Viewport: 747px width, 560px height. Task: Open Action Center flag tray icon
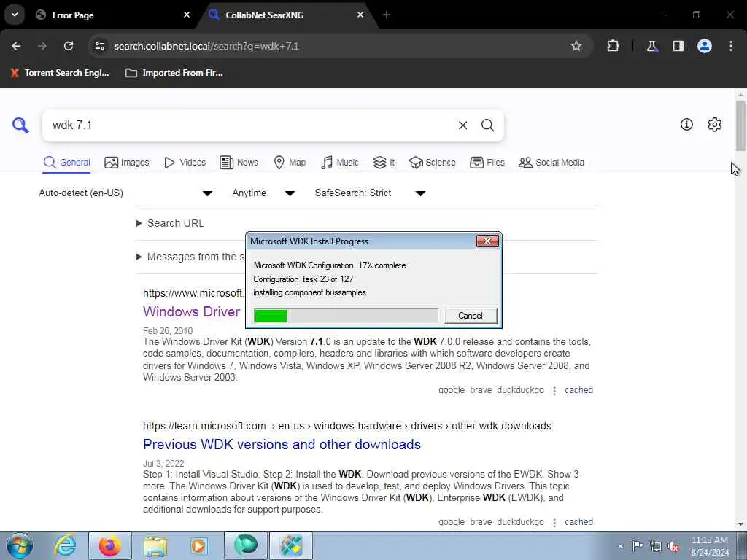coord(638,545)
